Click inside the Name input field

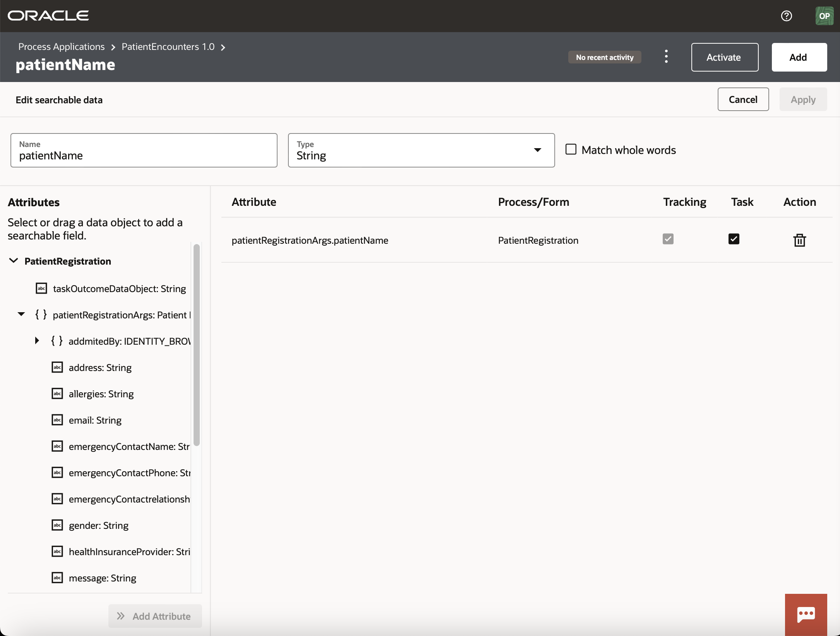[143, 155]
